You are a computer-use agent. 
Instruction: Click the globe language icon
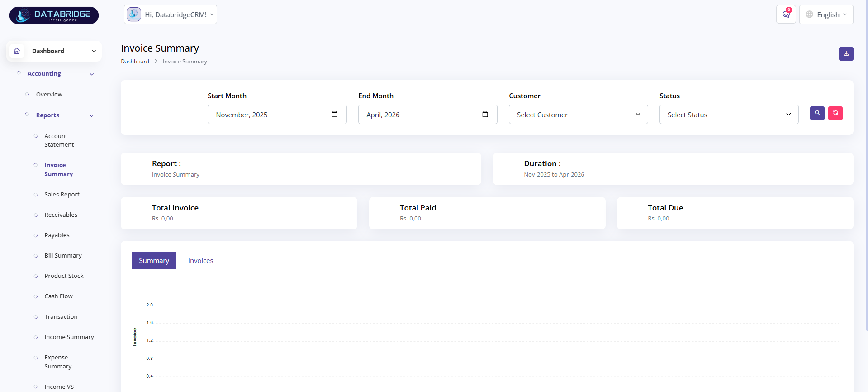coord(810,14)
